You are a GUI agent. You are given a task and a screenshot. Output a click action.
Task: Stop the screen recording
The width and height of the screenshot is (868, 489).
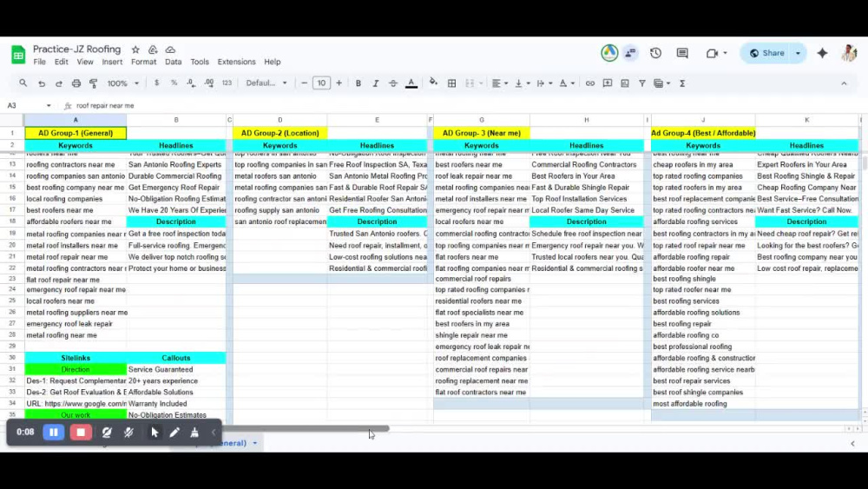pyautogui.click(x=81, y=432)
